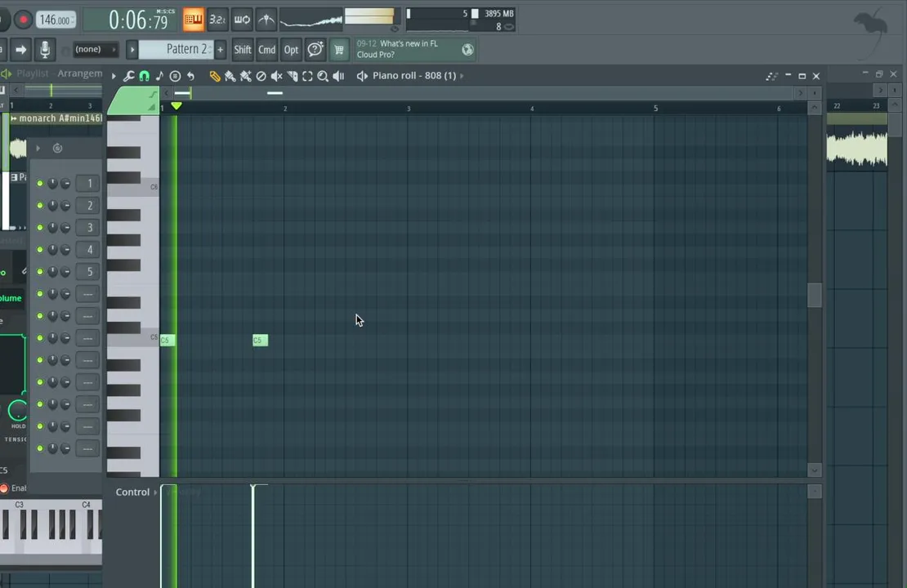Toggle green LED of channel 5
907x588 pixels.
(40, 271)
